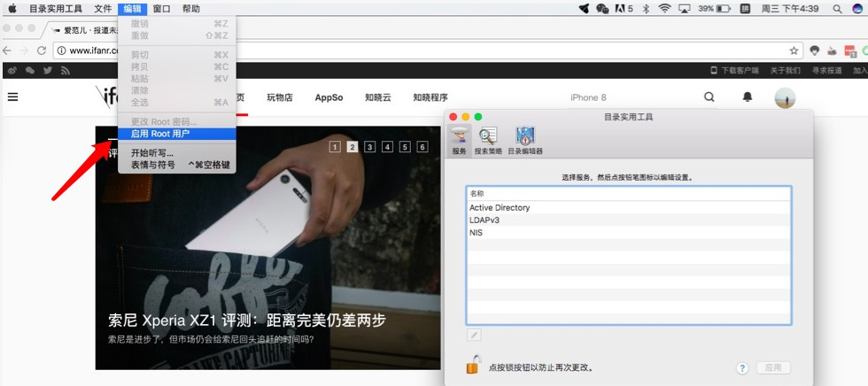The height and width of the screenshot is (386, 868).
Task: Open the Pinyin input method menu
Action: (746, 8)
